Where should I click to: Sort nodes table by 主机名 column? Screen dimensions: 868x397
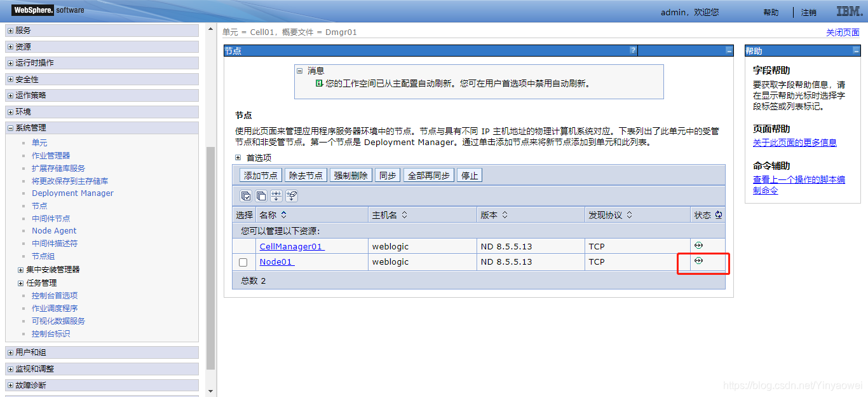pos(404,215)
